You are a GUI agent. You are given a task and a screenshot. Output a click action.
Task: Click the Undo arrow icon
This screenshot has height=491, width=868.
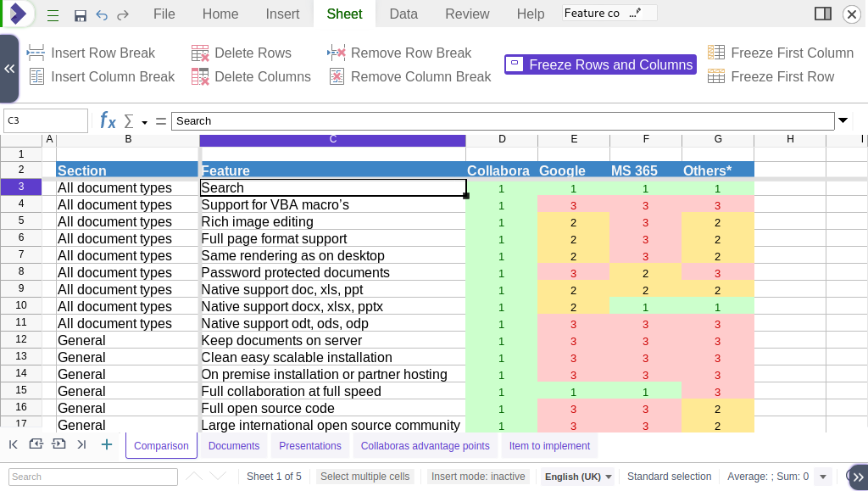click(102, 15)
